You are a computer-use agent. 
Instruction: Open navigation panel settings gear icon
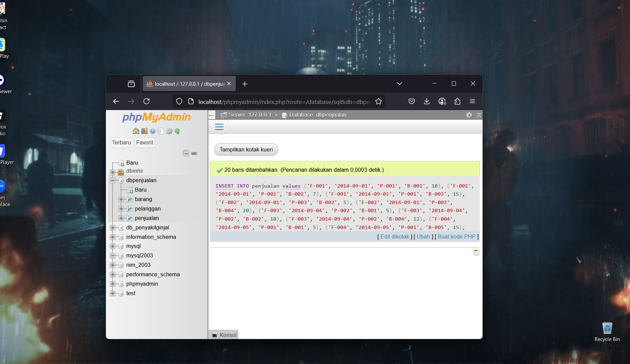click(x=169, y=131)
